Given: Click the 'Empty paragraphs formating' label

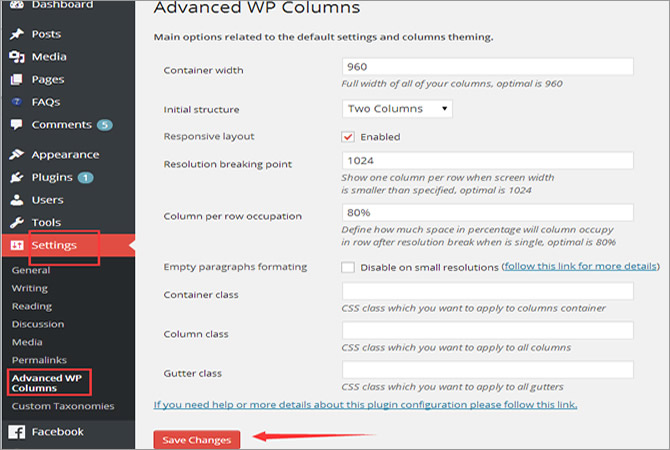Looking at the screenshot, I should (235, 267).
